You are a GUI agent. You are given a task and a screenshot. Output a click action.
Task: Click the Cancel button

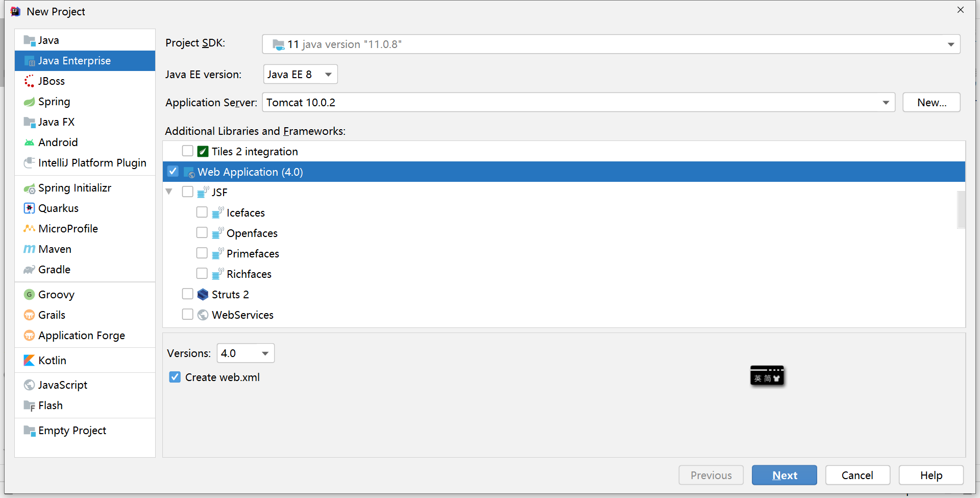tap(857, 476)
